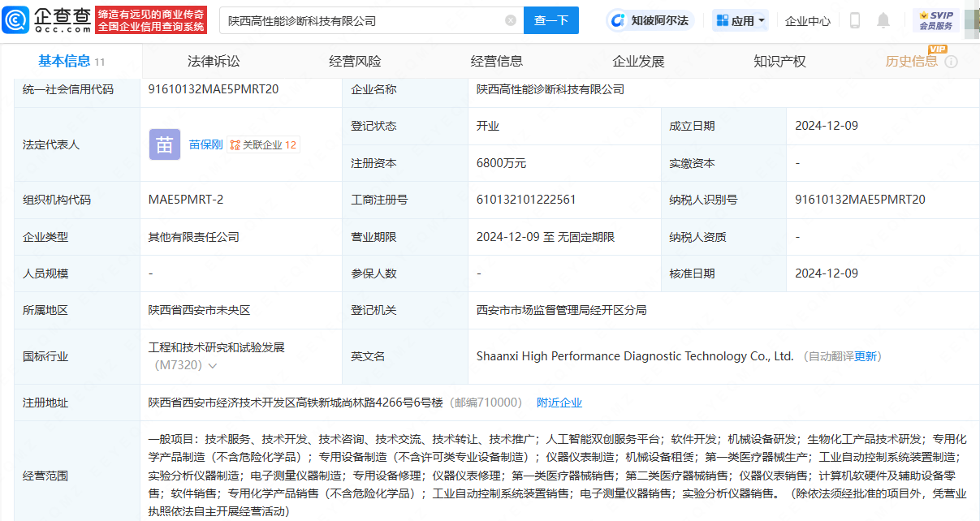This screenshot has height=521, width=980.
Task: Click the slogan banner beside logo
Action: click(152, 20)
